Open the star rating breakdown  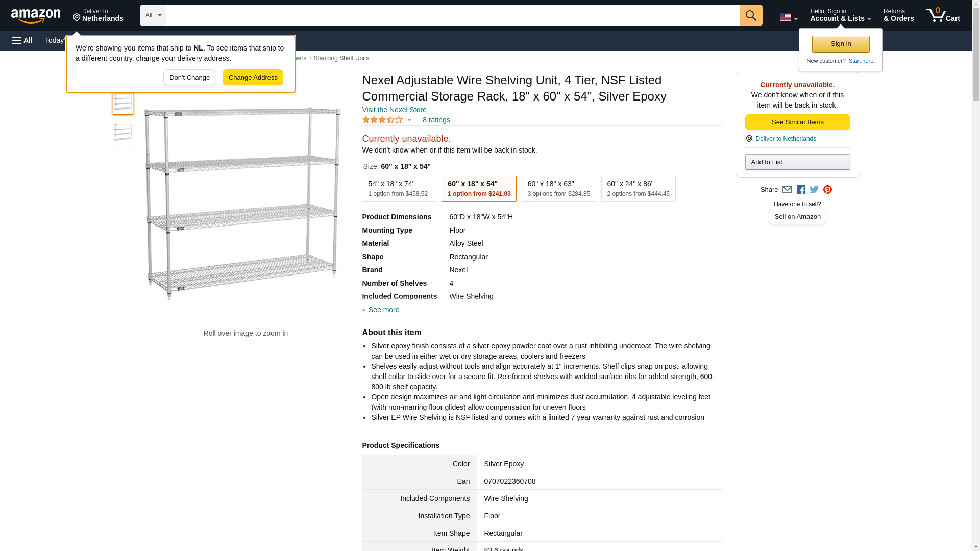pyautogui.click(x=387, y=120)
